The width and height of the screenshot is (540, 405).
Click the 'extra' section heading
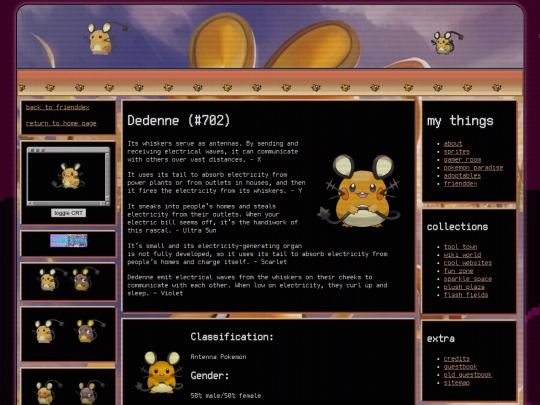click(x=440, y=339)
